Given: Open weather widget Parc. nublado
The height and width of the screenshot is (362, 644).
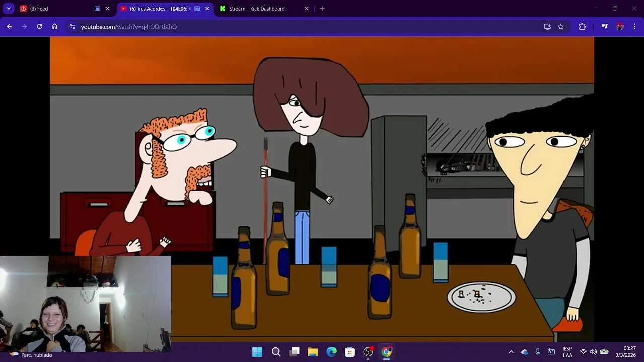Looking at the screenshot, I should (30, 354).
